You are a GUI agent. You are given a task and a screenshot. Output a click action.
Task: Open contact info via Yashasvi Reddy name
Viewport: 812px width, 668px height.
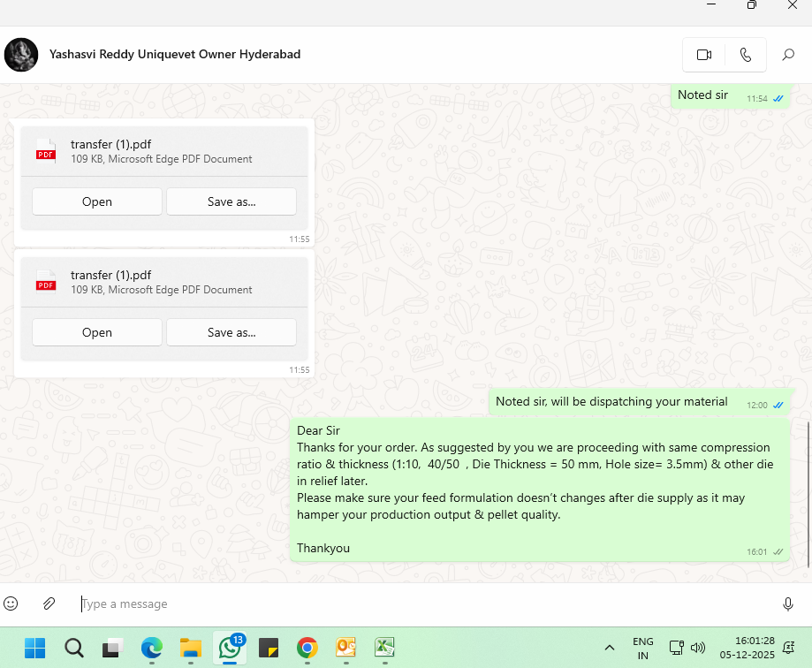pyautogui.click(x=175, y=55)
